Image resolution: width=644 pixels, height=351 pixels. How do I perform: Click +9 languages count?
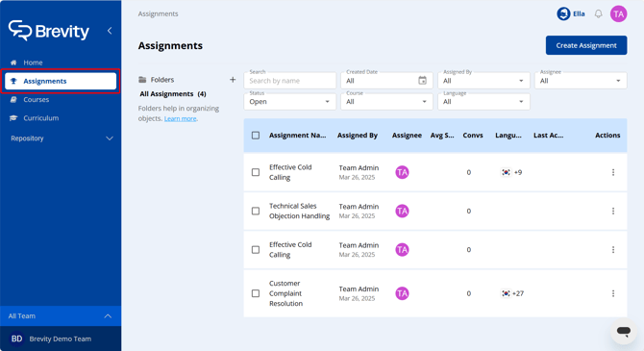pyautogui.click(x=518, y=172)
